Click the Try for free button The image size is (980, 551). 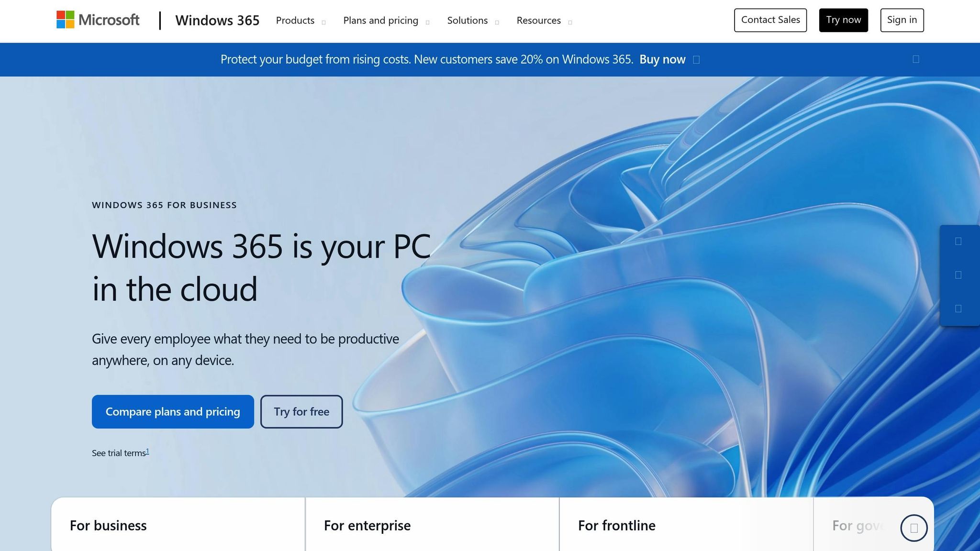point(301,411)
